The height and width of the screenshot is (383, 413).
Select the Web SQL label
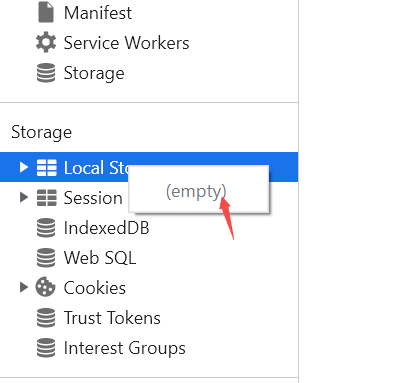tap(100, 258)
